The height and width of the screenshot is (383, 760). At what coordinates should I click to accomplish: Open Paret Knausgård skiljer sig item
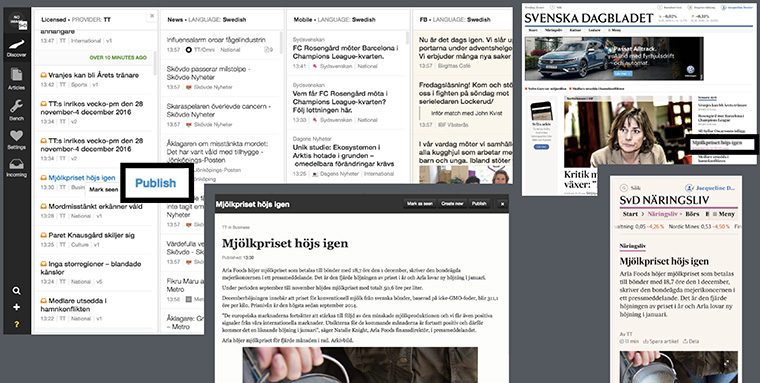pyautogui.click(x=92, y=235)
